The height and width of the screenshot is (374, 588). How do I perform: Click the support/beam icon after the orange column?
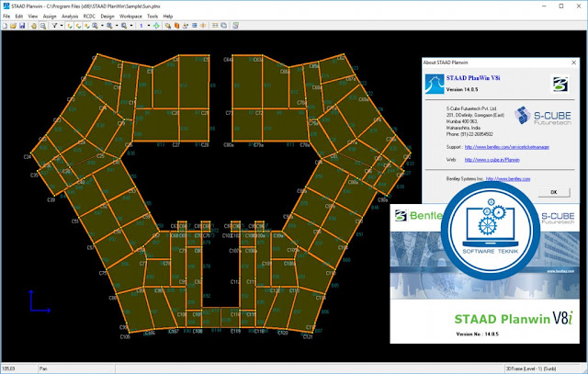pos(186,26)
